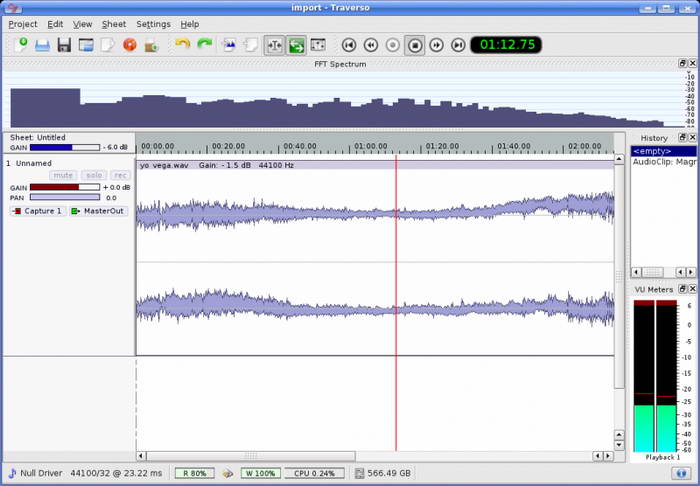
Task: Click History list horizontal scroll right arrow
Action: pyautogui.click(x=691, y=272)
